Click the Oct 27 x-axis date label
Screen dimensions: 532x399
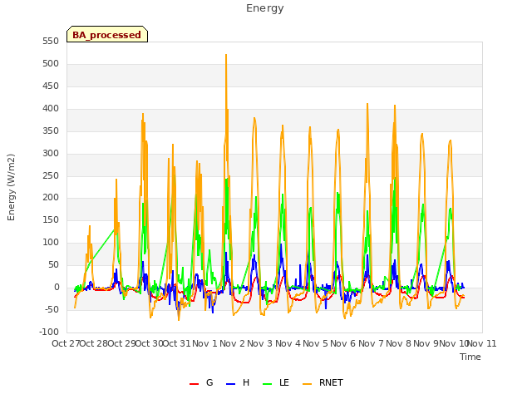pyautogui.click(x=66, y=343)
